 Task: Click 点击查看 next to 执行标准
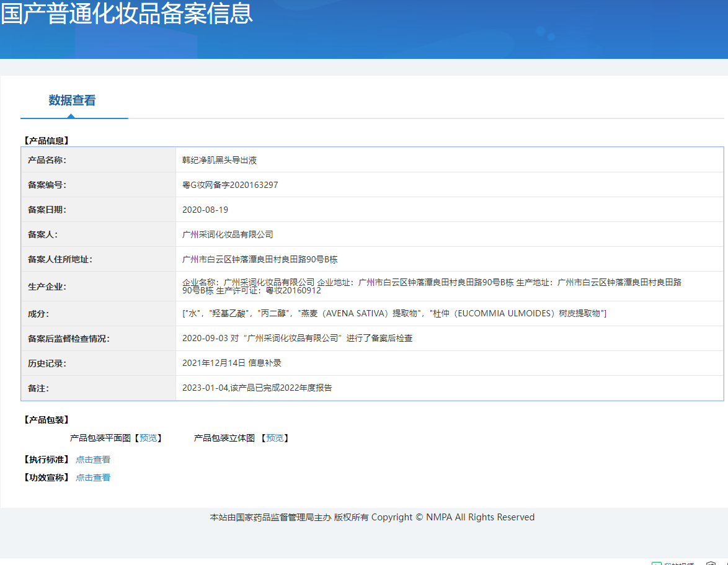click(x=93, y=460)
